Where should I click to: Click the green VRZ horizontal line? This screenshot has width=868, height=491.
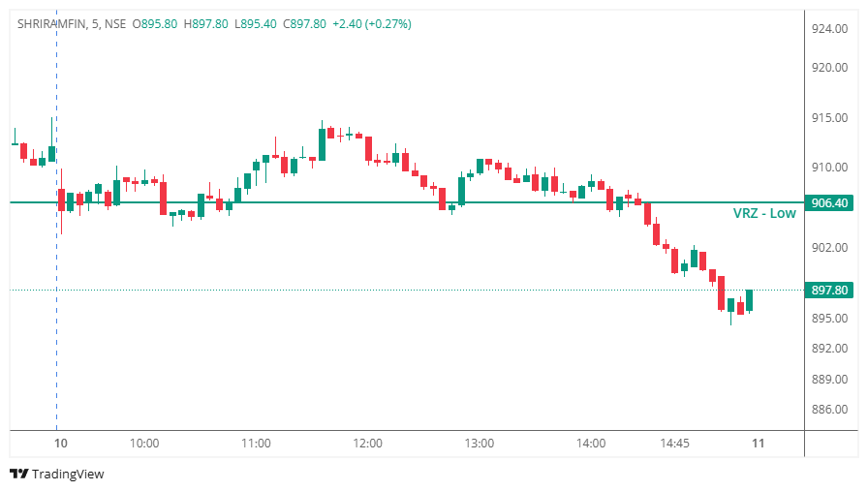coord(387,202)
